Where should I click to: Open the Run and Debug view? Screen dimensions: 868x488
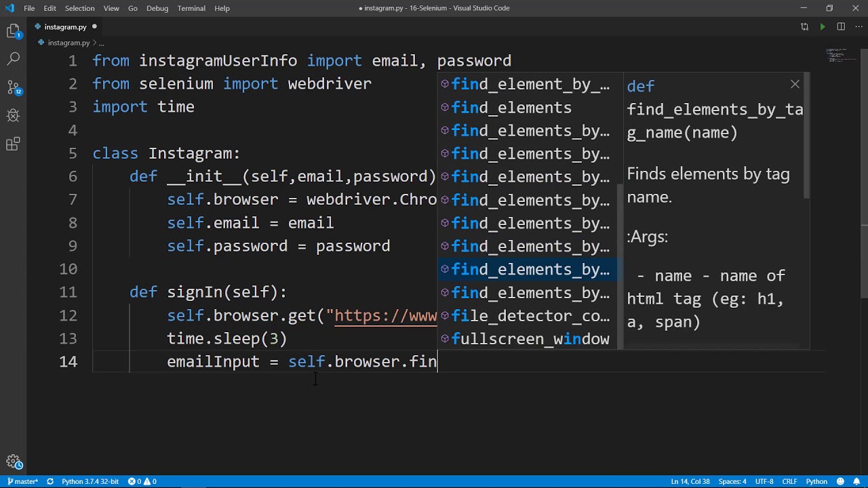coord(14,116)
